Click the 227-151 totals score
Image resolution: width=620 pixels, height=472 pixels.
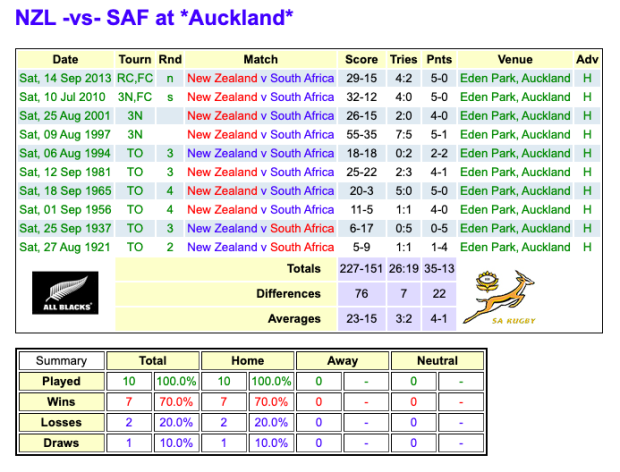pos(361,269)
